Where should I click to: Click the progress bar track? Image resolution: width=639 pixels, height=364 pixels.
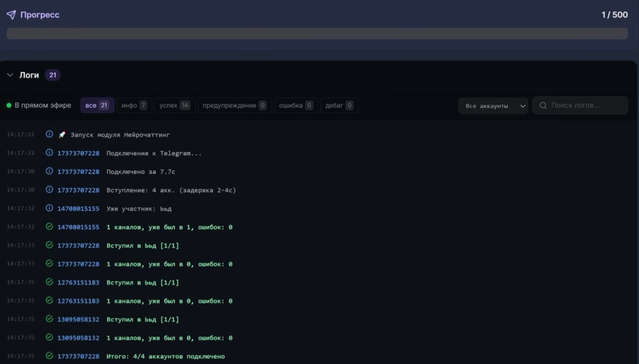point(317,34)
